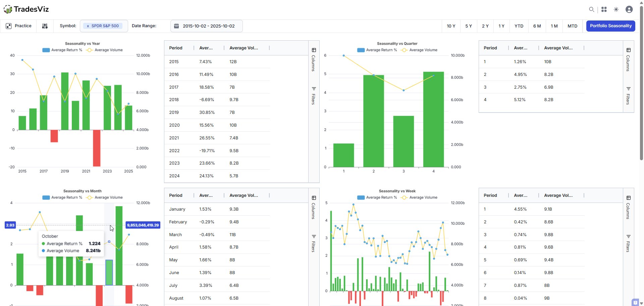Select the MTD range
This screenshot has height=306, width=644.
[x=573, y=26]
